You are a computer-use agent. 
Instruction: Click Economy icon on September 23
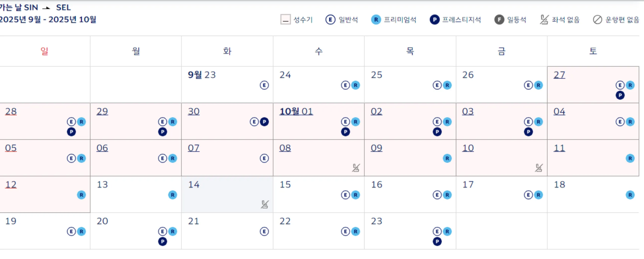[x=264, y=85]
